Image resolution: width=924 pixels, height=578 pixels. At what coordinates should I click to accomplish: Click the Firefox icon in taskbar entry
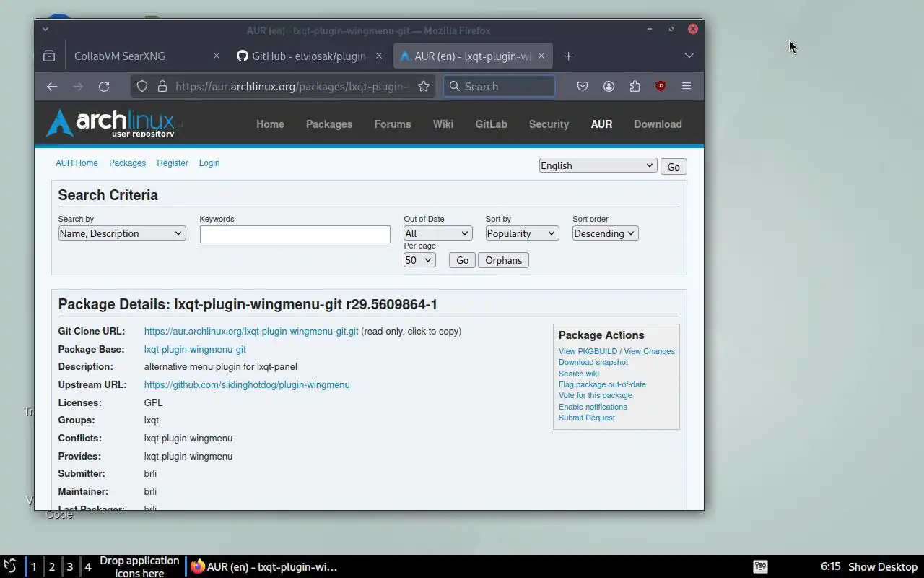coord(197,566)
